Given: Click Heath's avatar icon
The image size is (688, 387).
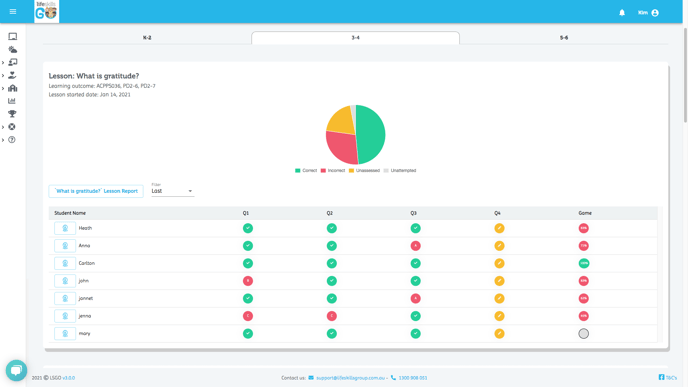Looking at the screenshot, I should click(65, 228).
